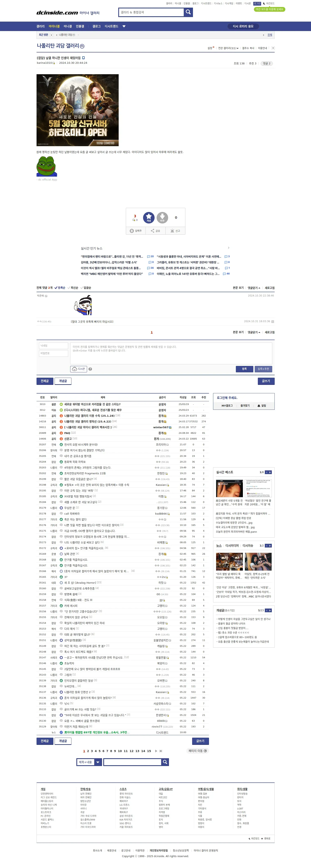Viewport: 311px width, 868px height.
Task: Click the 비밀번호 input field
Action: click(x=54, y=353)
